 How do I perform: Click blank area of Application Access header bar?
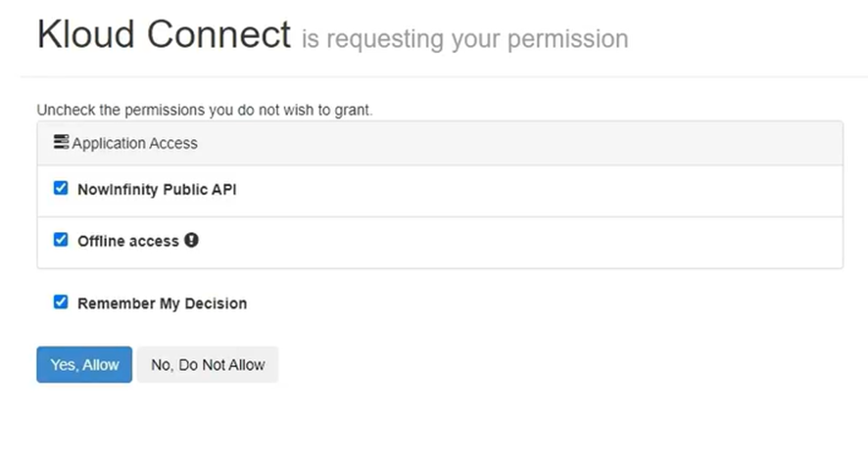click(539, 143)
